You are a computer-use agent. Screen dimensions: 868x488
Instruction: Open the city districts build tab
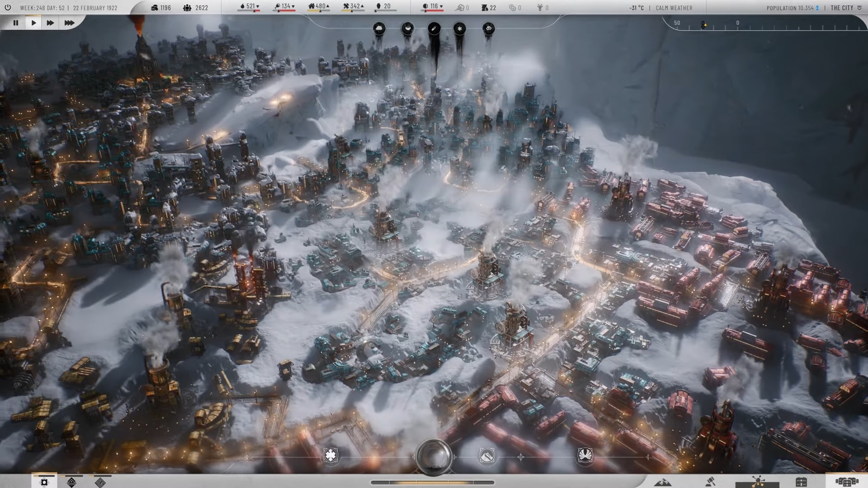point(846,482)
